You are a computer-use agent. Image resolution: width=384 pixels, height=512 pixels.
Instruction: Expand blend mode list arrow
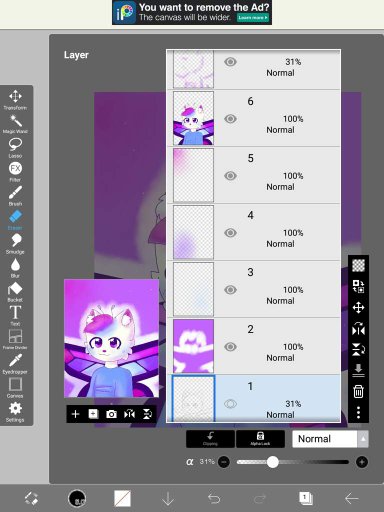click(363, 439)
